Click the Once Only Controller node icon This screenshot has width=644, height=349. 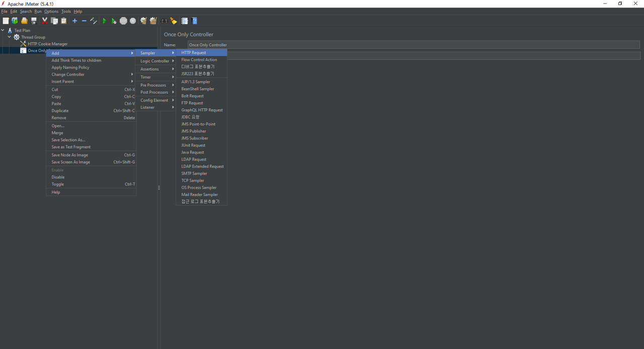(23, 51)
